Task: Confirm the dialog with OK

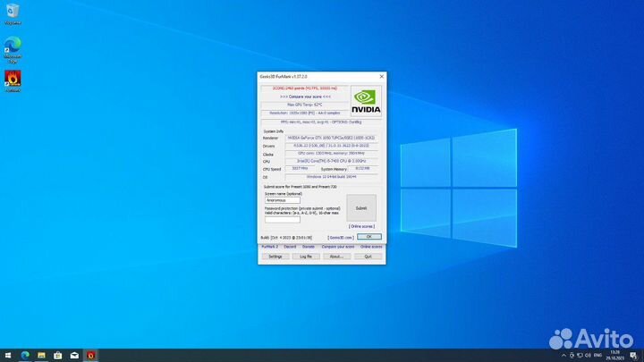Action: pos(369,237)
